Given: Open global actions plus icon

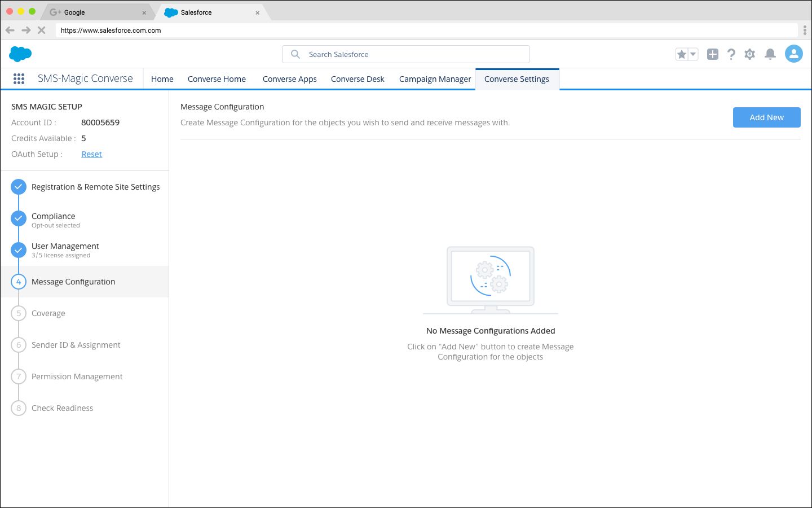Looking at the screenshot, I should [x=713, y=54].
